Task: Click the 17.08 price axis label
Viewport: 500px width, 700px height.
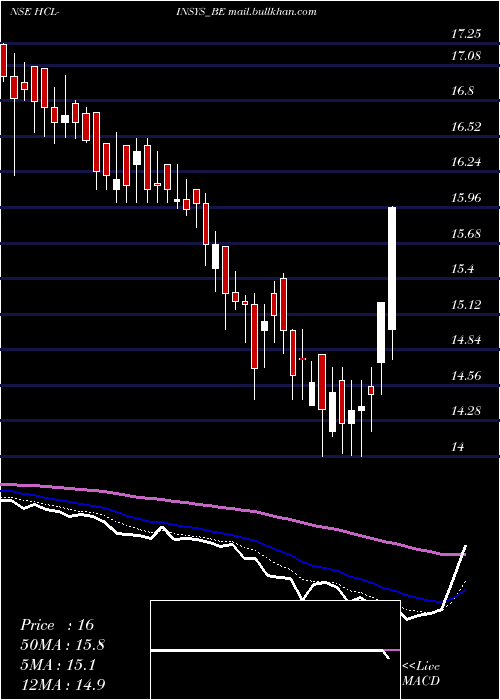Action: [467, 56]
